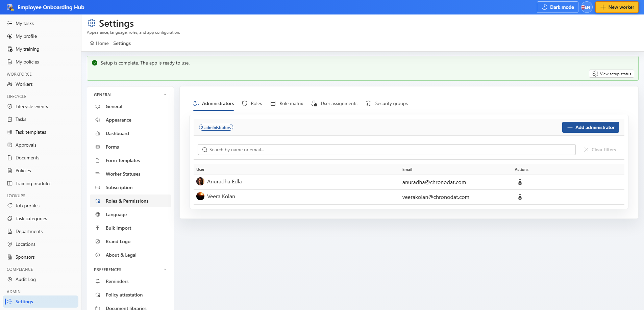Screen dimensions: 644x310
Task: Click Add administrator button
Action: coord(591,127)
